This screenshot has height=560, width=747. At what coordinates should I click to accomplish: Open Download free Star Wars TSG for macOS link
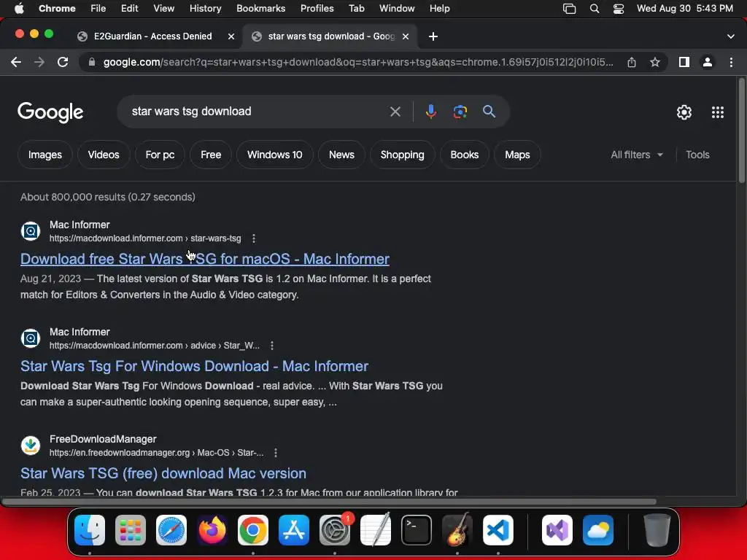click(x=205, y=259)
